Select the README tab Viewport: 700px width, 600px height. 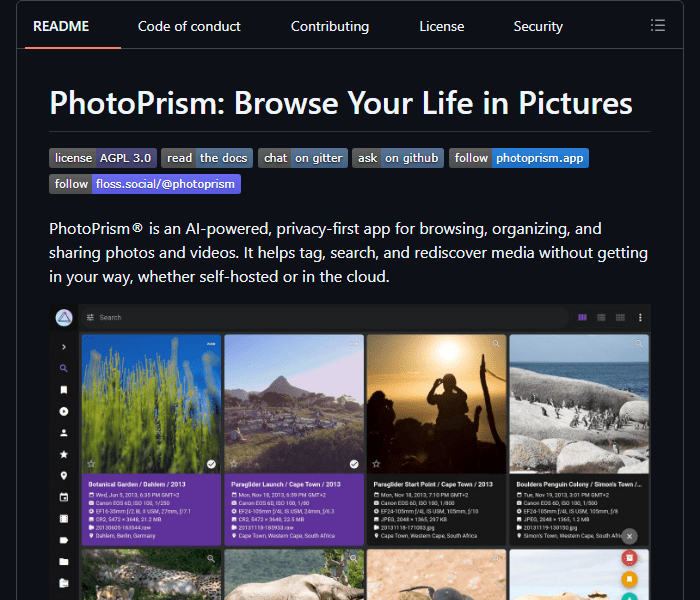click(61, 26)
